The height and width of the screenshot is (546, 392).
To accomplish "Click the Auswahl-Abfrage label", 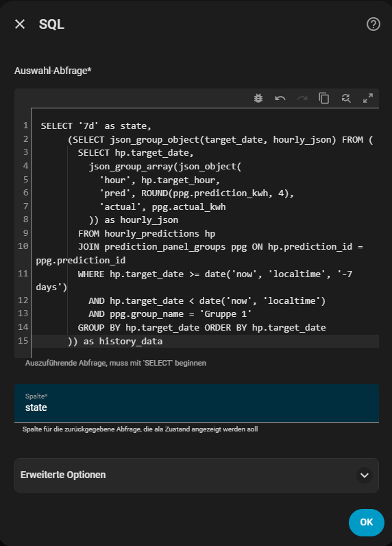I will [53, 71].
